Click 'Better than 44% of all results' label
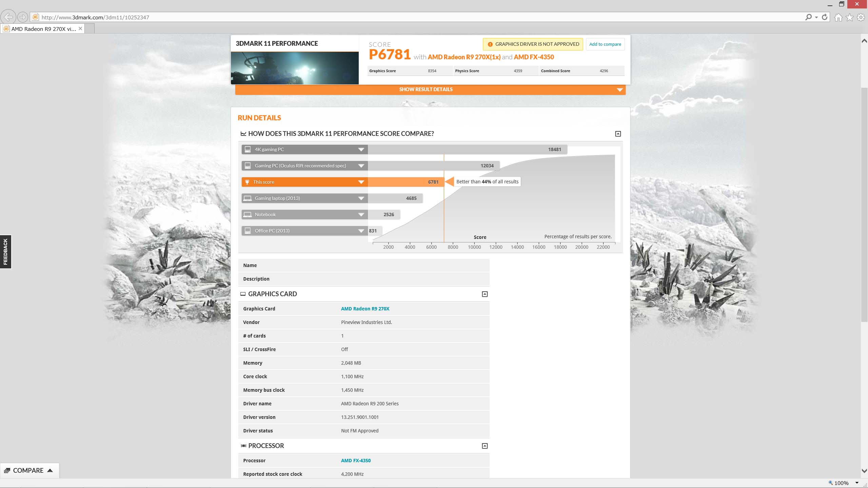The width and height of the screenshot is (868, 488). click(487, 182)
